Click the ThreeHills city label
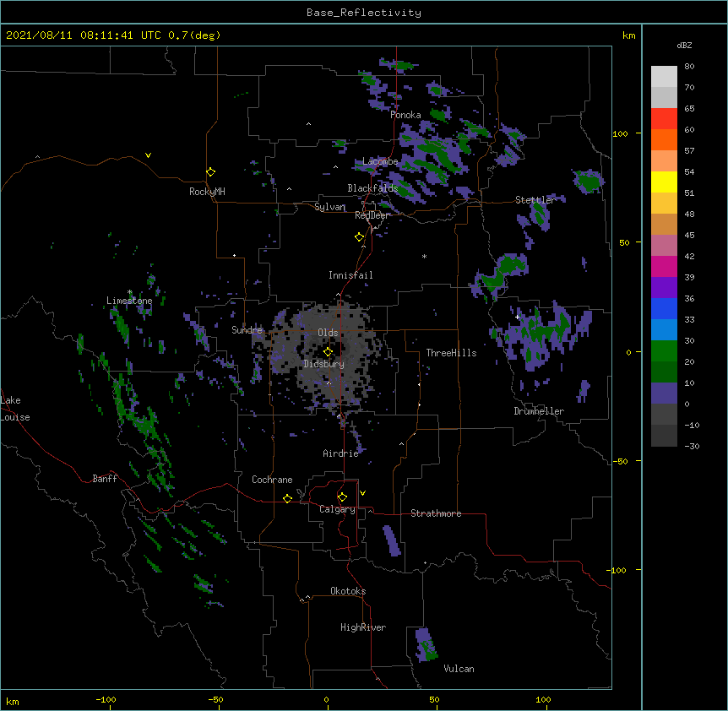Viewport: 728px width, 711px height. point(451,353)
